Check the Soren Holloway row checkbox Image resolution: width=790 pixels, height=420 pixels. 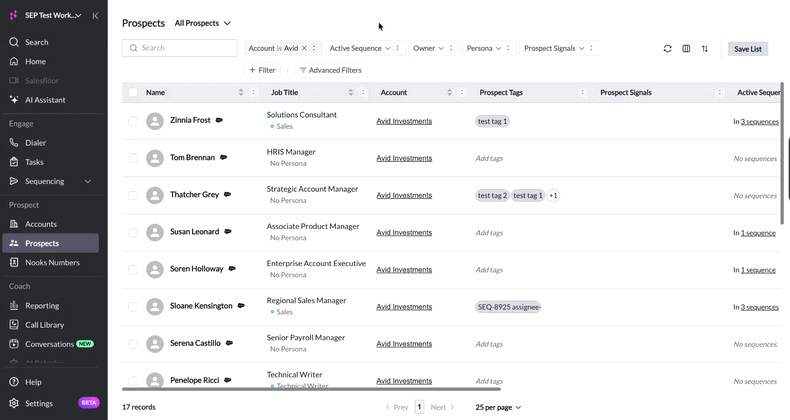tap(133, 269)
